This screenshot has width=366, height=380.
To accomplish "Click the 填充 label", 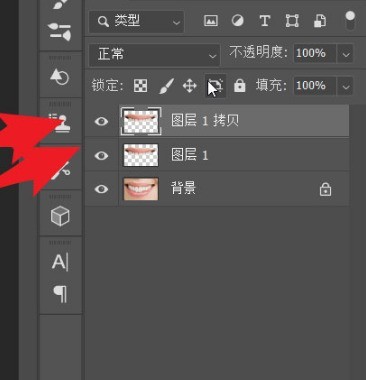I will [271, 85].
